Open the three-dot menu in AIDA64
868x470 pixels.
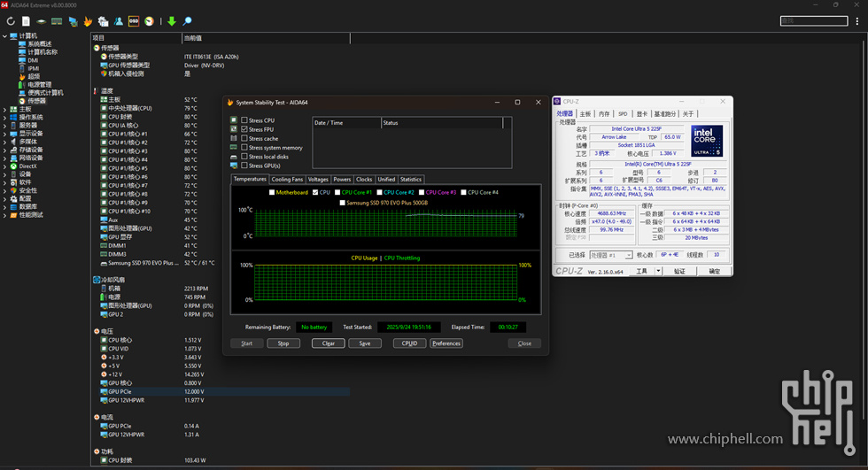coord(857,21)
